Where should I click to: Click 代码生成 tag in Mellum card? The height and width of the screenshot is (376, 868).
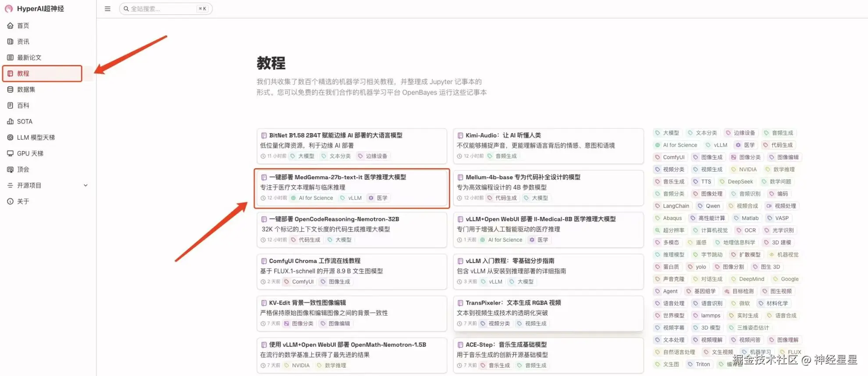tap(502, 198)
